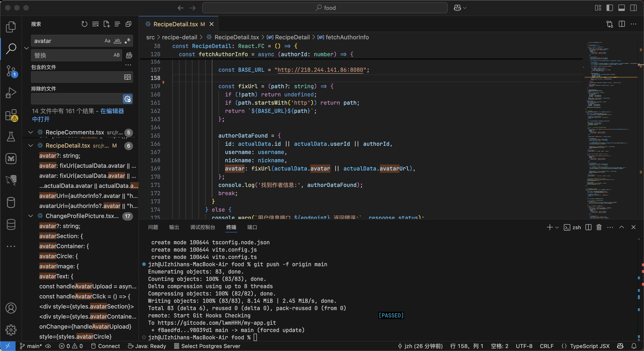Click the Replace All icon

(129, 55)
